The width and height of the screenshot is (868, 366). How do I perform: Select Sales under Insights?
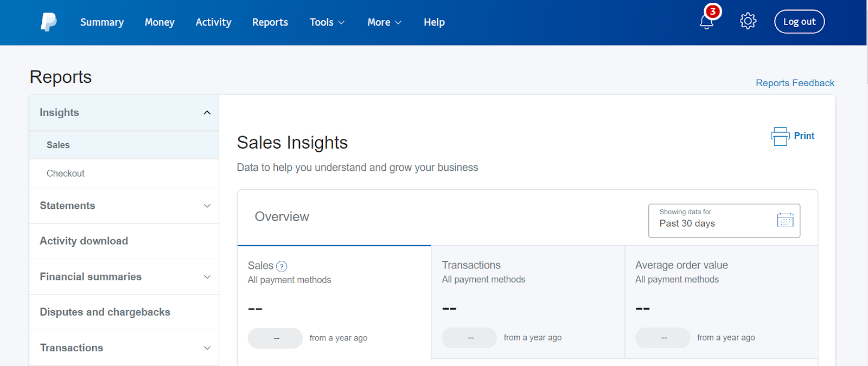point(124,145)
